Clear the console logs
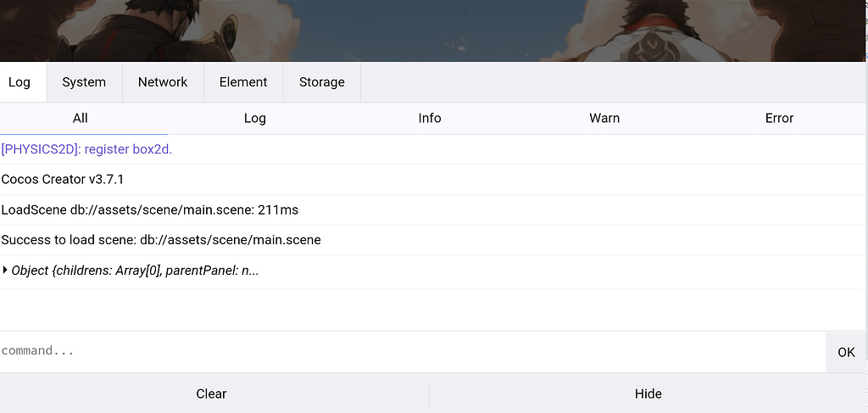This screenshot has width=868, height=413. point(211,393)
